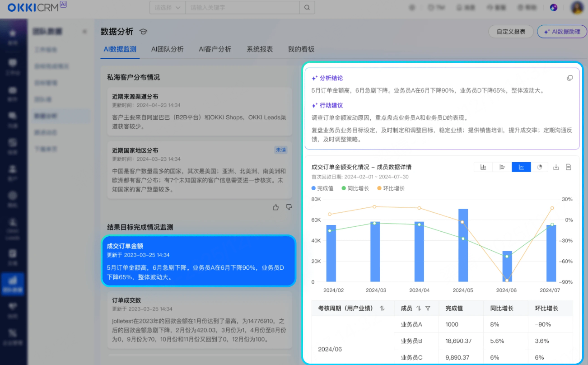
Task: Click the 5.6% cell
Action: pyautogui.click(x=506, y=341)
